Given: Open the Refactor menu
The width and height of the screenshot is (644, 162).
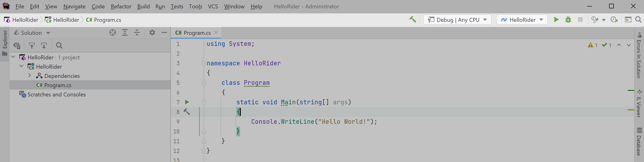Looking at the screenshot, I should (121, 6).
